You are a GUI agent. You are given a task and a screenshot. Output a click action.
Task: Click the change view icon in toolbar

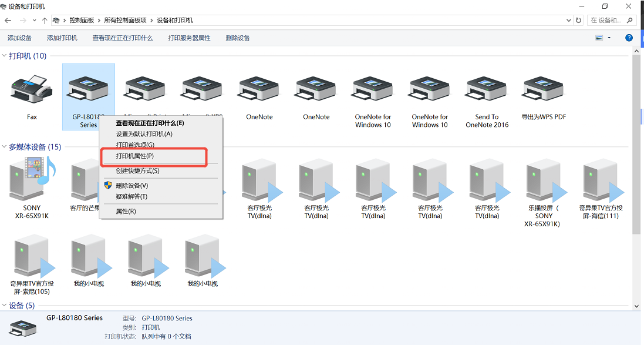[x=599, y=38]
